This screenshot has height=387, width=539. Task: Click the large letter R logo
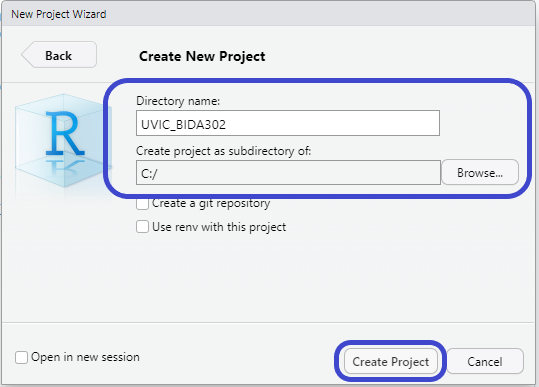tap(65, 133)
